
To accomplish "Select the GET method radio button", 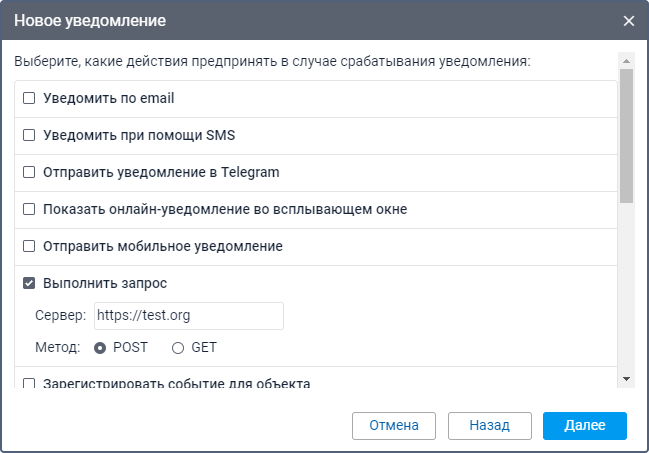I will tap(178, 348).
